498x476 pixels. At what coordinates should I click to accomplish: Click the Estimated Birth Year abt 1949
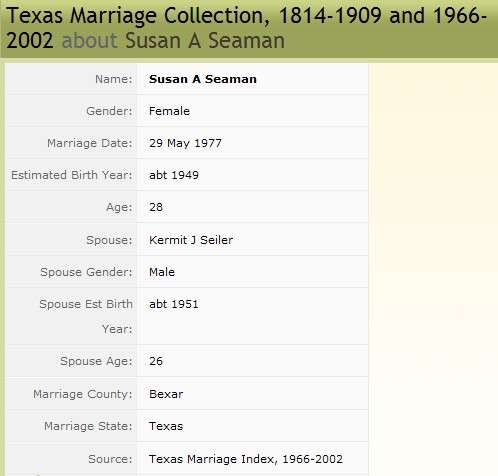pyautogui.click(x=174, y=175)
